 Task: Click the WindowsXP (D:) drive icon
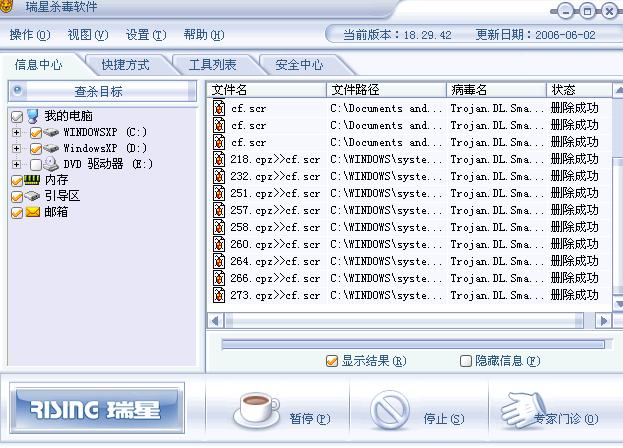pos(51,149)
